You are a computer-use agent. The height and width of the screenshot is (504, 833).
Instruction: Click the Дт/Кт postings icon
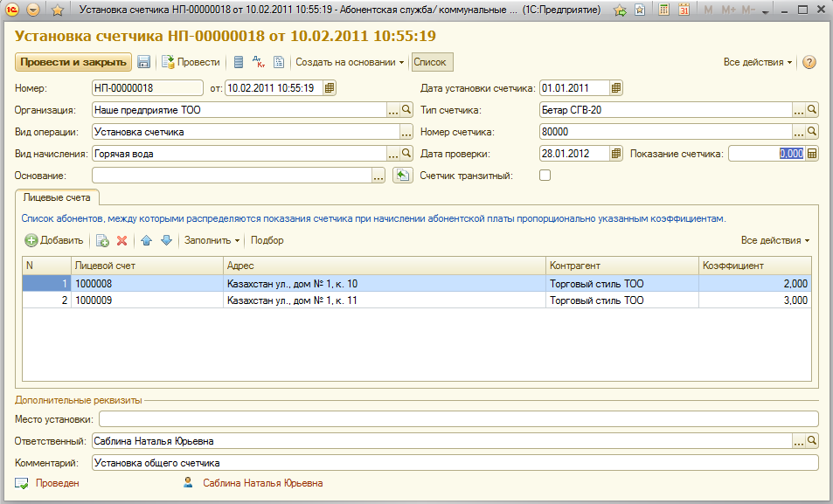click(258, 63)
